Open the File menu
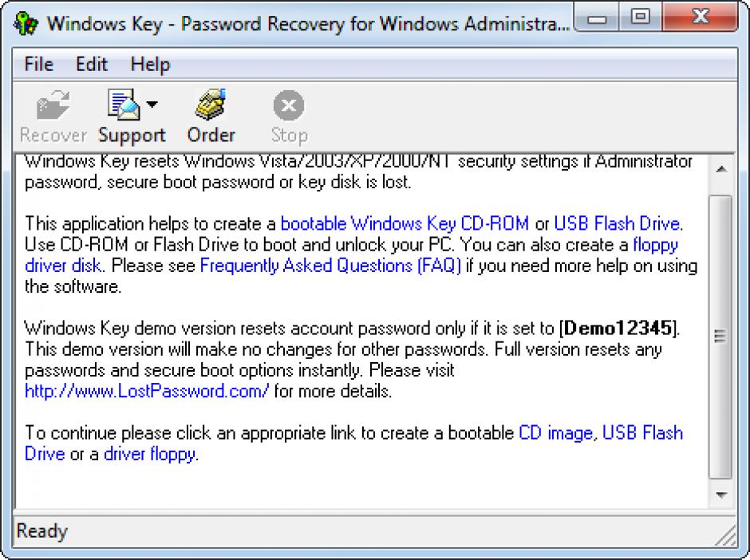The width and height of the screenshot is (750, 560). tap(39, 64)
